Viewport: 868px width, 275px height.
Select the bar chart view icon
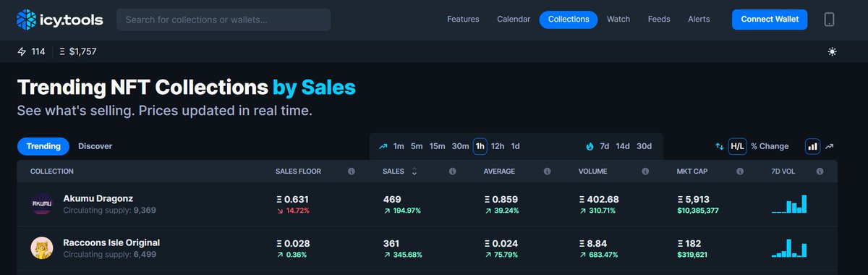click(812, 146)
